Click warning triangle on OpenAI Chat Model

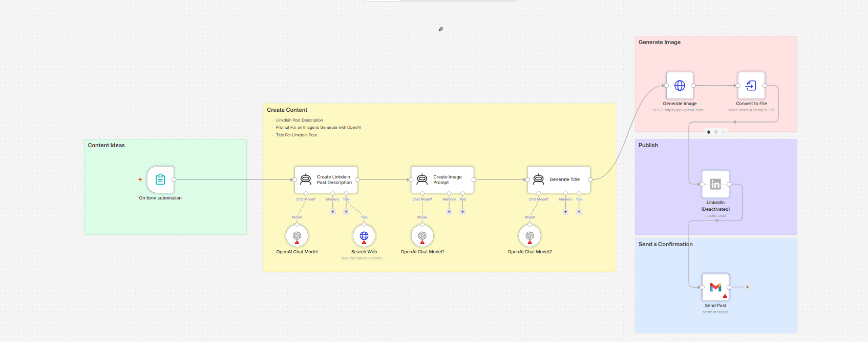[x=297, y=242]
